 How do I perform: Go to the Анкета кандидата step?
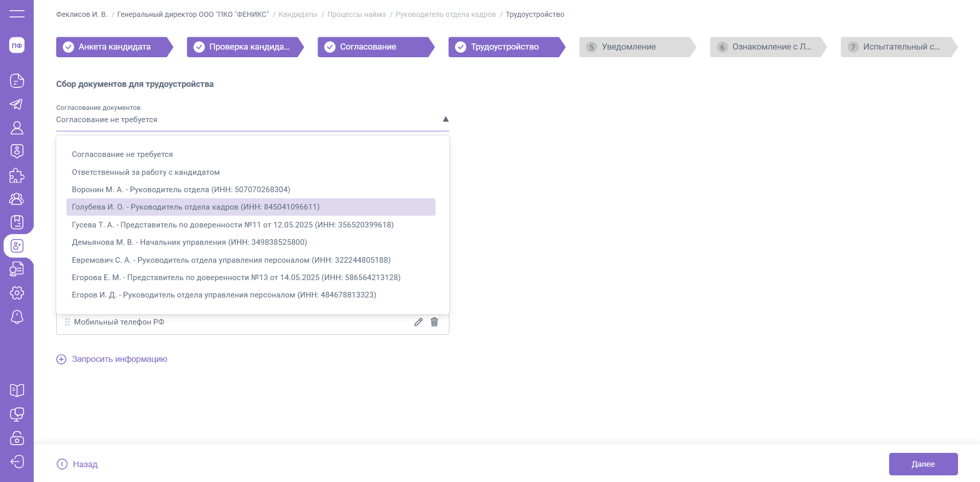(x=114, y=47)
